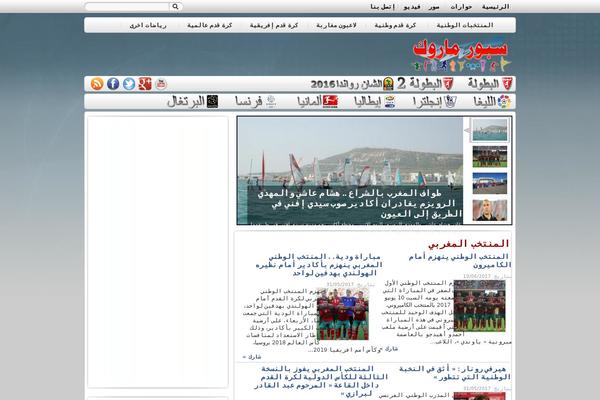Click the Premier League lion icon
The height and width of the screenshot is (400, 600).
click(451, 102)
